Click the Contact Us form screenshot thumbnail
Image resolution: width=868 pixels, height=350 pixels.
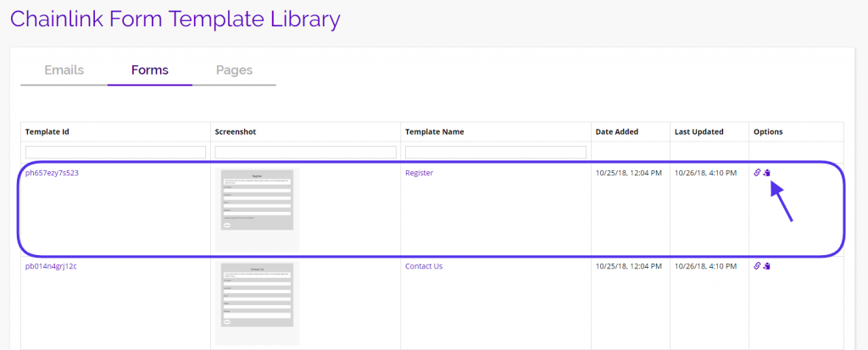[258, 303]
